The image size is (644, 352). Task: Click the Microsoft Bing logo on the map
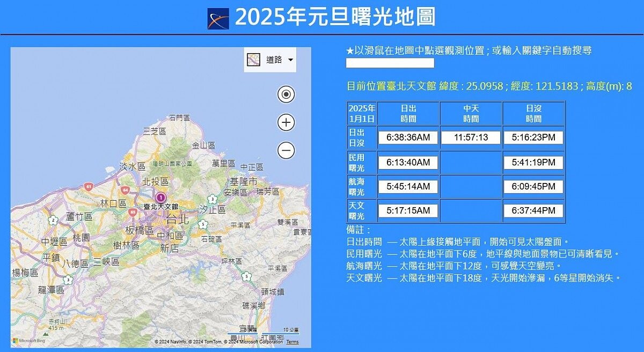pos(28,341)
